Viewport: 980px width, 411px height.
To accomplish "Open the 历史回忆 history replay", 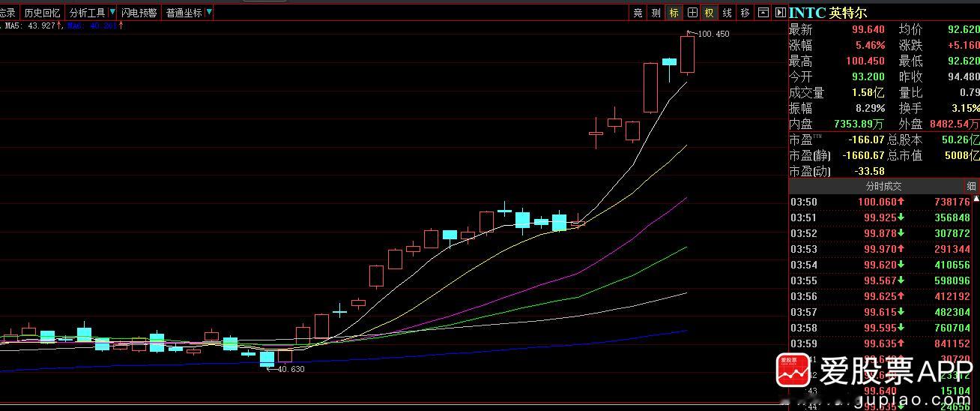I will click(x=42, y=13).
